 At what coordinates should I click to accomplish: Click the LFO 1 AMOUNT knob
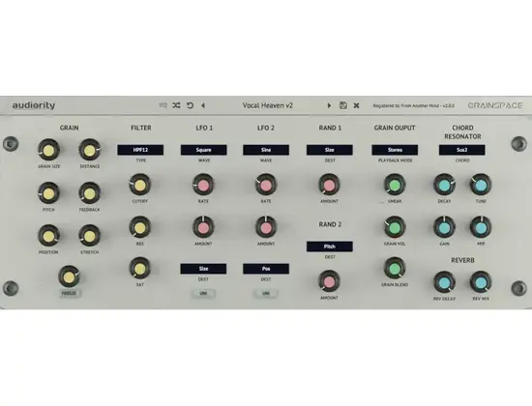(x=203, y=227)
